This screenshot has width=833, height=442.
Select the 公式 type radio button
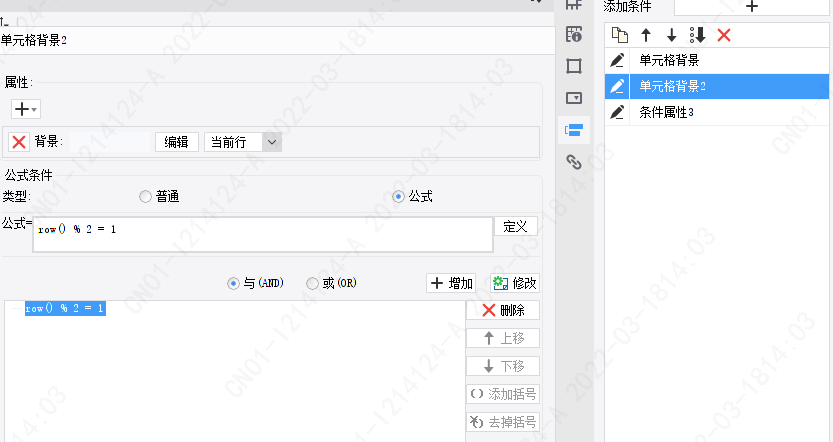pos(398,197)
